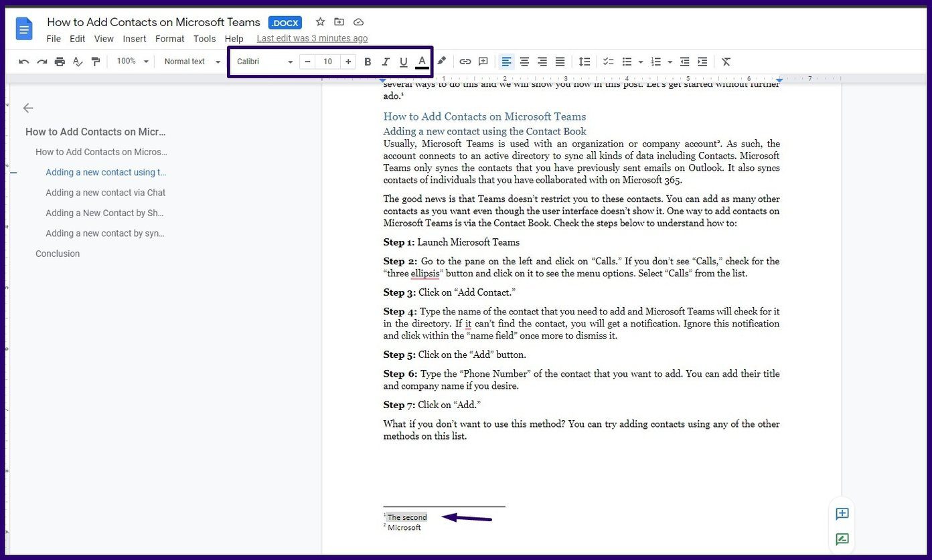The image size is (932, 560).
Task: Open the Format menu
Action: click(x=170, y=39)
